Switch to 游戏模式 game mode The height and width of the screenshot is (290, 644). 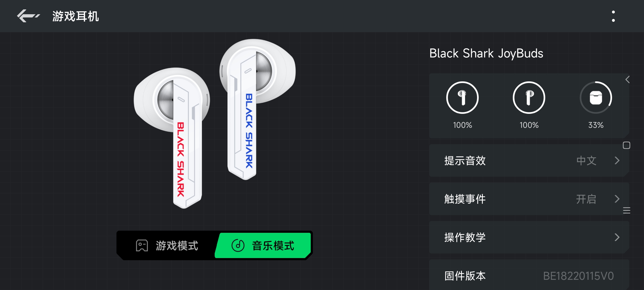[167, 245]
